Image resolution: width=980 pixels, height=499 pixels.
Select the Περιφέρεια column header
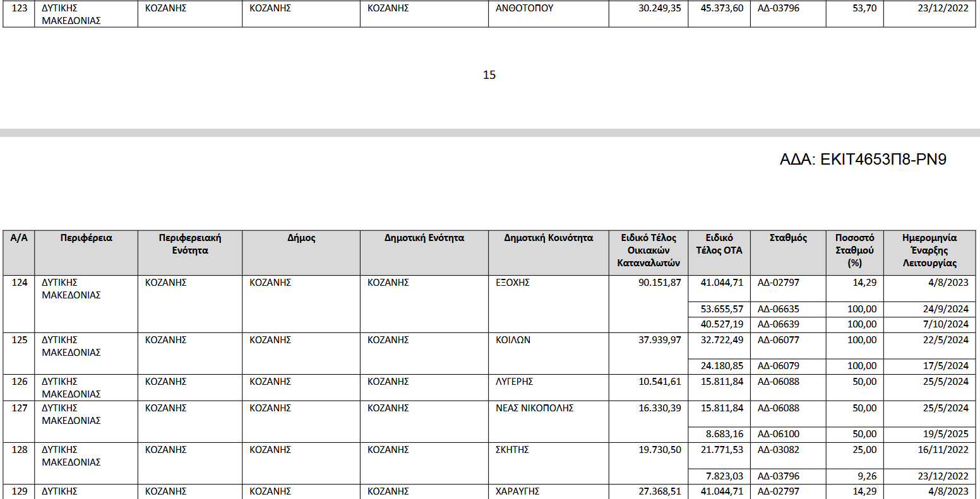[87, 238]
